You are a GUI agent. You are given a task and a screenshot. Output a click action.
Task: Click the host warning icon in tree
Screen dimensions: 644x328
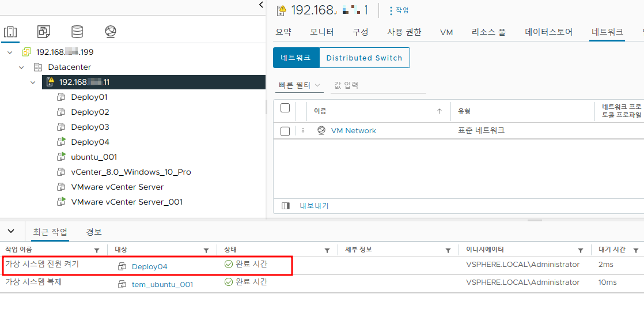pos(51,82)
